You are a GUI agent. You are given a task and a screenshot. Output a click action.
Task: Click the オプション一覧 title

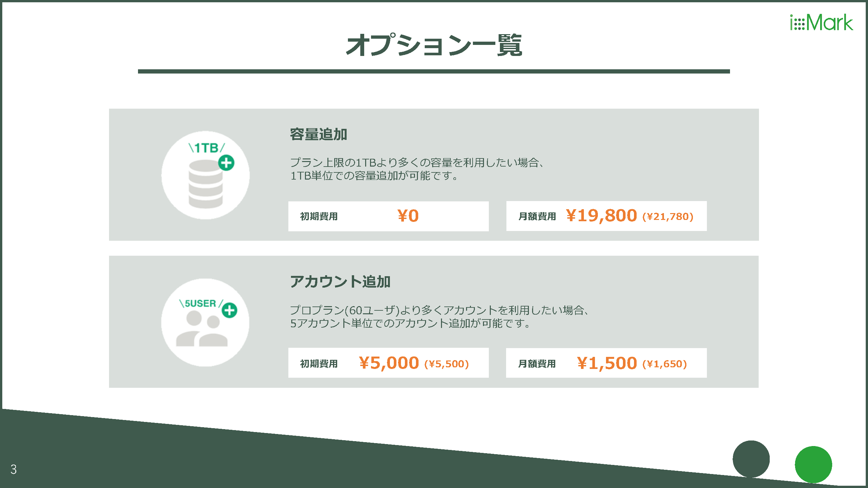tap(434, 45)
